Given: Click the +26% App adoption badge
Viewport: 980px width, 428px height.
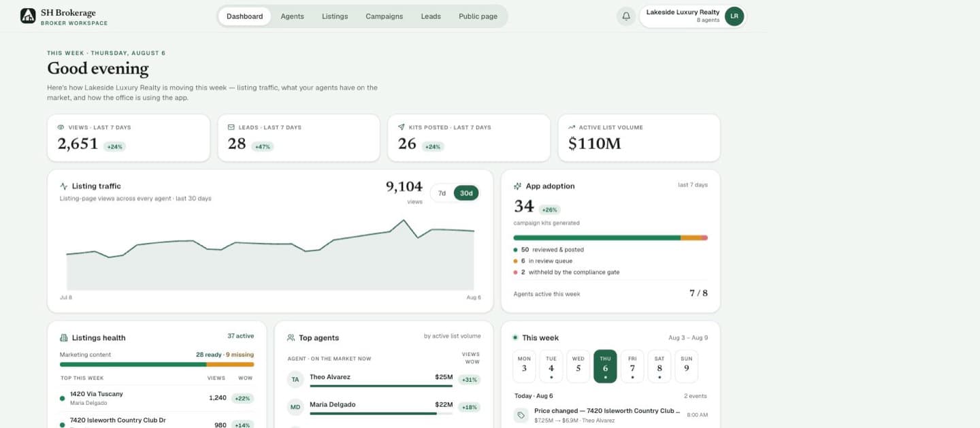Looking at the screenshot, I should [550, 210].
